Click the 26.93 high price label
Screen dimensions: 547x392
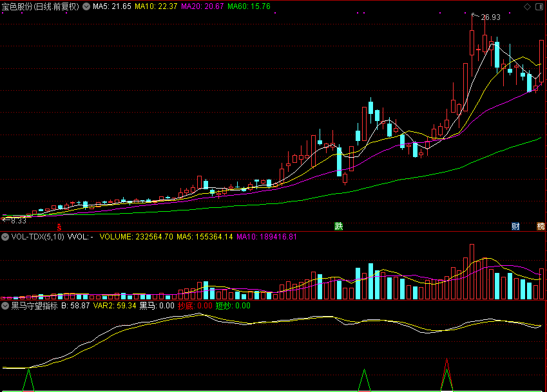click(490, 17)
